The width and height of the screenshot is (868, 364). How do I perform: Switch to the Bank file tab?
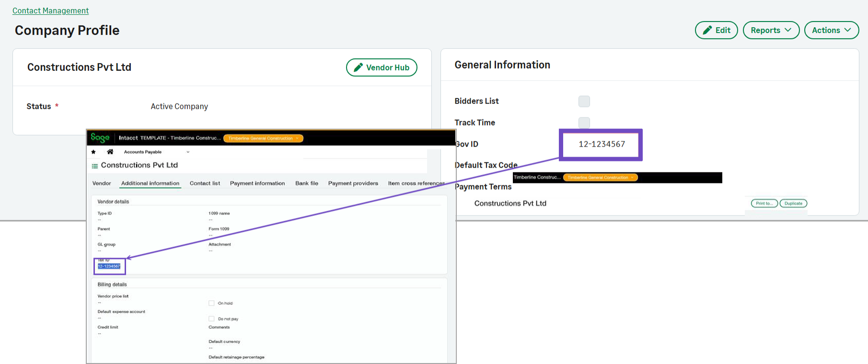307,183
